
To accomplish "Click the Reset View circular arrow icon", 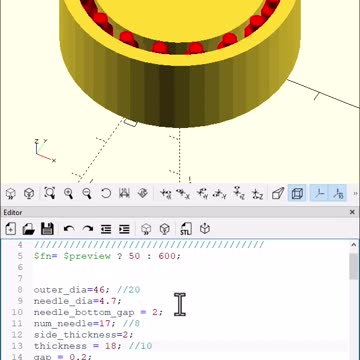I will click(106, 193).
